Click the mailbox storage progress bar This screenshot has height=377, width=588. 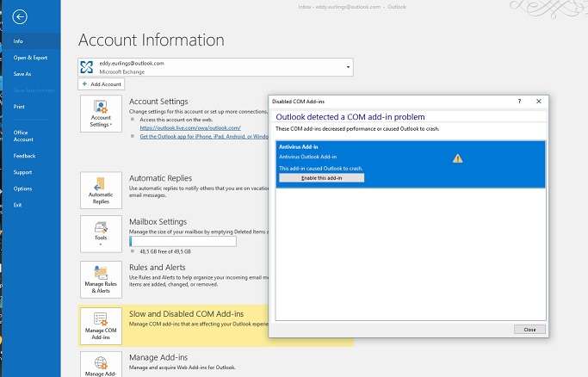pos(183,241)
